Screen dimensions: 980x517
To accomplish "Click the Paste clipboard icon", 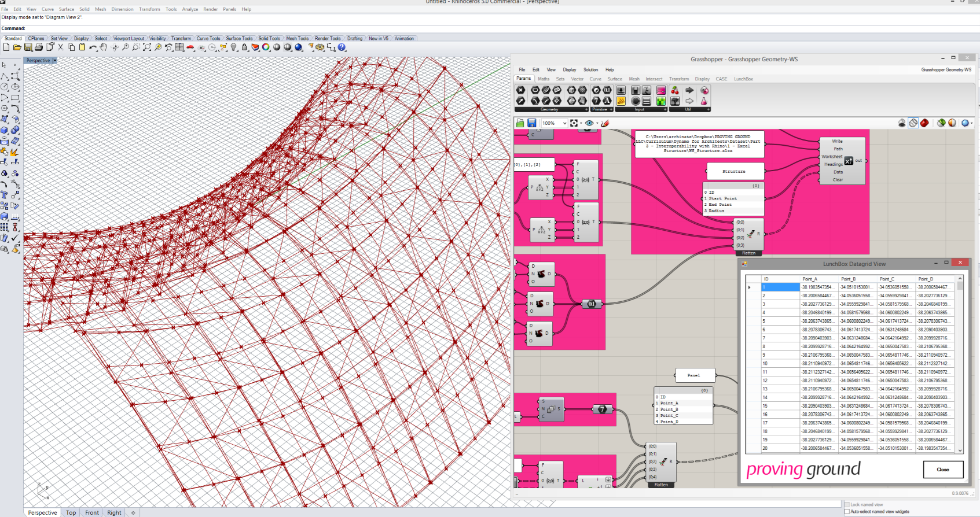I will [x=82, y=47].
